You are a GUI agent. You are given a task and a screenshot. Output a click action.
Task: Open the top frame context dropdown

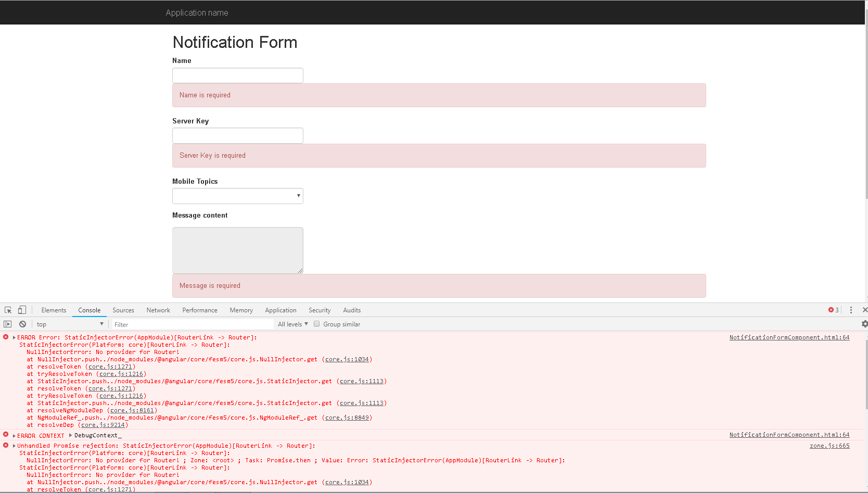pyautogui.click(x=70, y=324)
